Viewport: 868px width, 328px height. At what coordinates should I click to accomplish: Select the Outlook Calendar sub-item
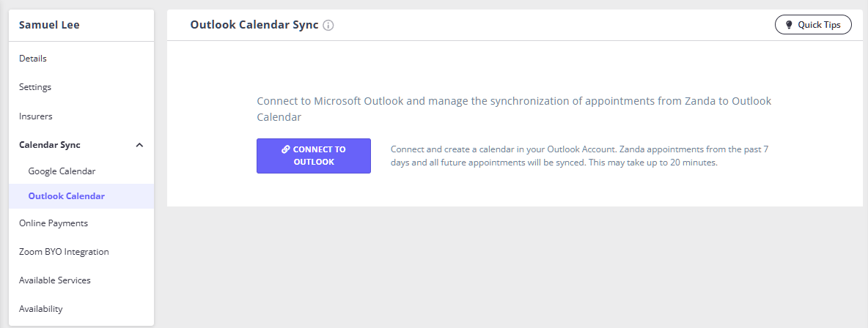pos(66,196)
